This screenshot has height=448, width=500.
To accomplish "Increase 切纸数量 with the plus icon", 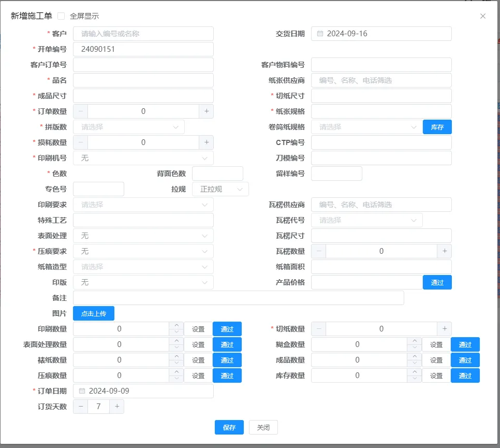I will tap(445, 329).
